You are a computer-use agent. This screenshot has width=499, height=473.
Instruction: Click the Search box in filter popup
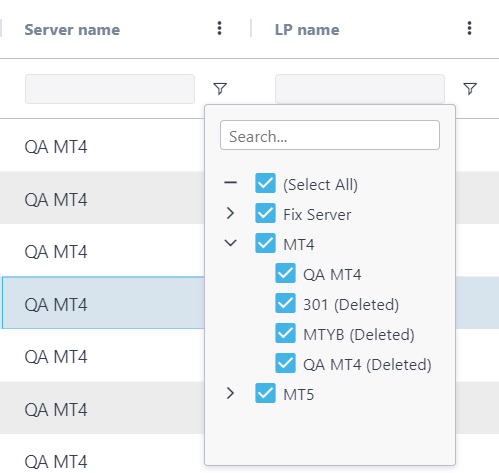[x=330, y=135]
